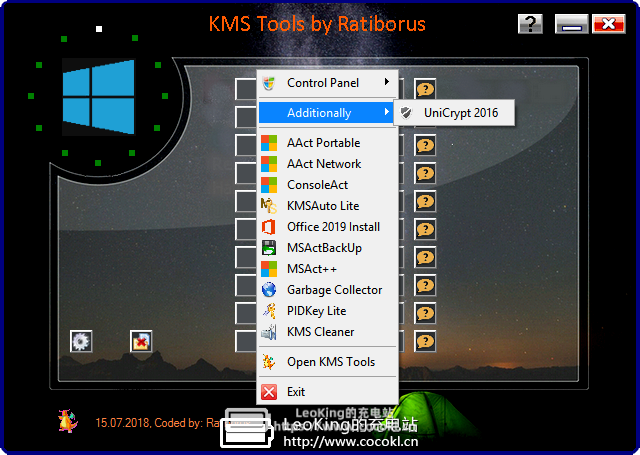Image resolution: width=640 pixels, height=455 pixels.
Task: Select Additionally menu entry
Action: pos(328,113)
